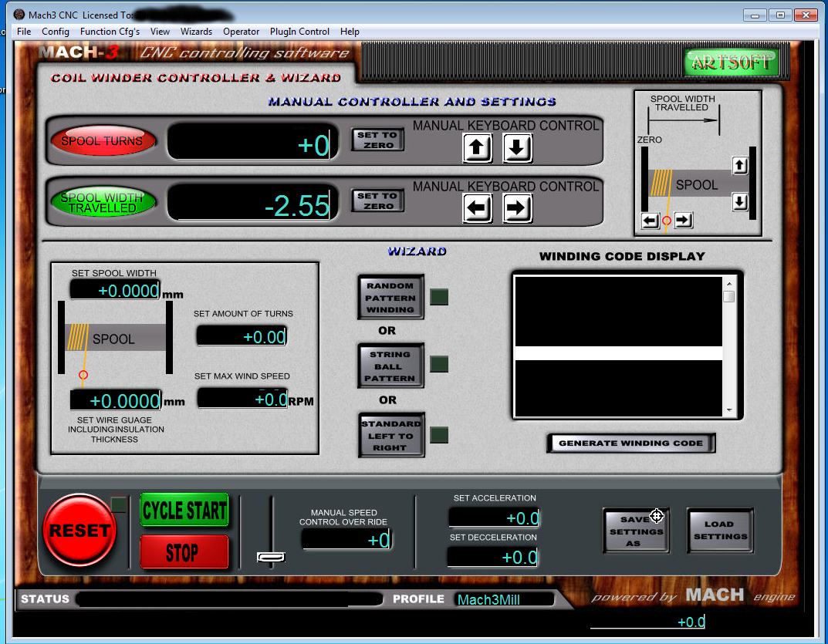Click right arrow for Spool Width Travelled control

click(517, 208)
